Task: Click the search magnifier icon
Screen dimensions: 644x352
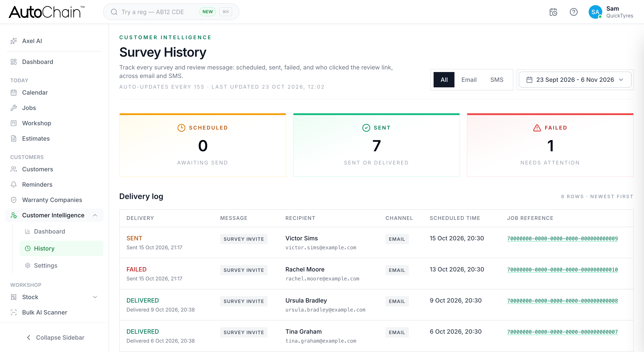Action: coord(114,12)
